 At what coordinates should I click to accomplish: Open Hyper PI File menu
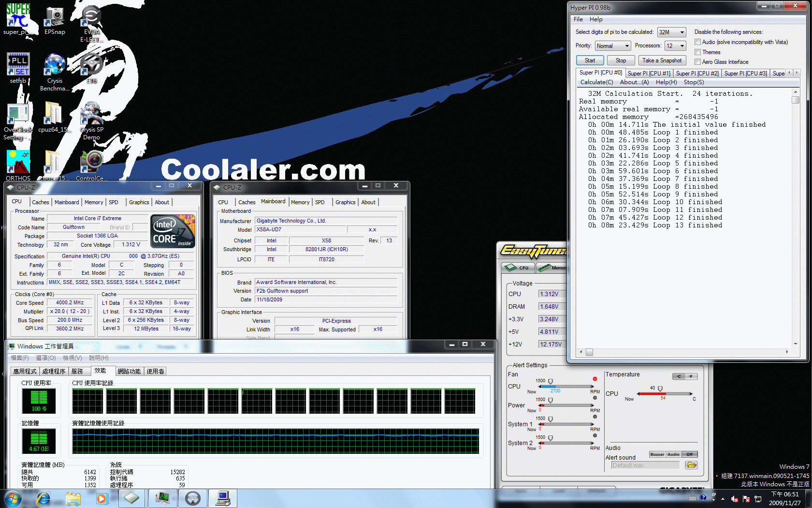(x=578, y=19)
